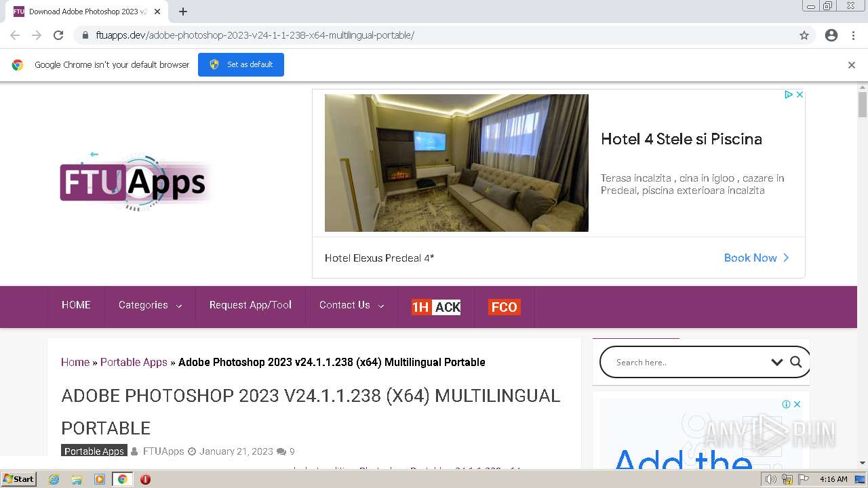The width and height of the screenshot is (868, 488).
Task: Open Request App/Tool page
Action: [250, 305]
